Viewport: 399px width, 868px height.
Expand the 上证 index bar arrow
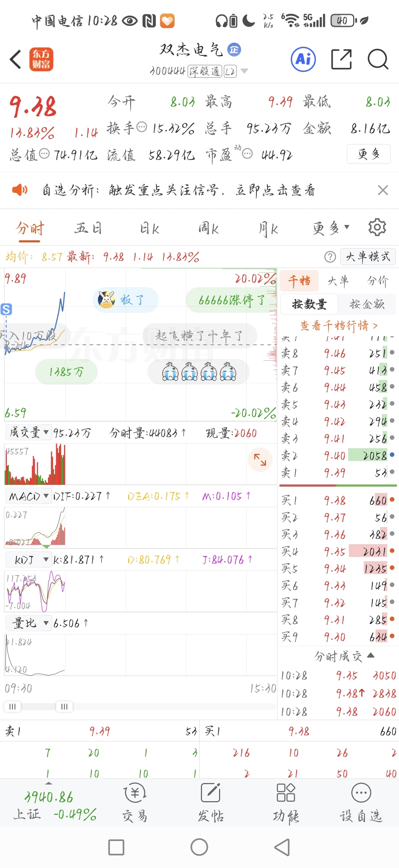pos(49,783)
